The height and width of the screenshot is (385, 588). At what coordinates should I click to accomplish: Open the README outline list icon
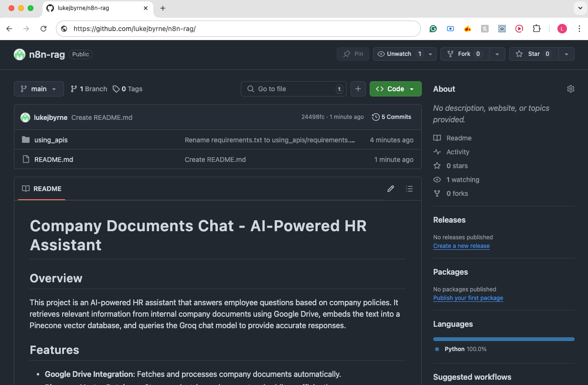tap(409, 189)
